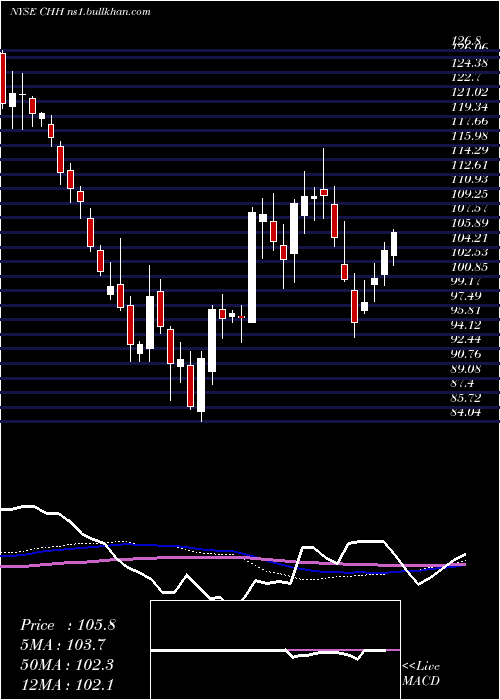Click the 109.25 price axis label
Image resolution: width=500 pixels, height=700 pixels.
(x=469, y=194)
